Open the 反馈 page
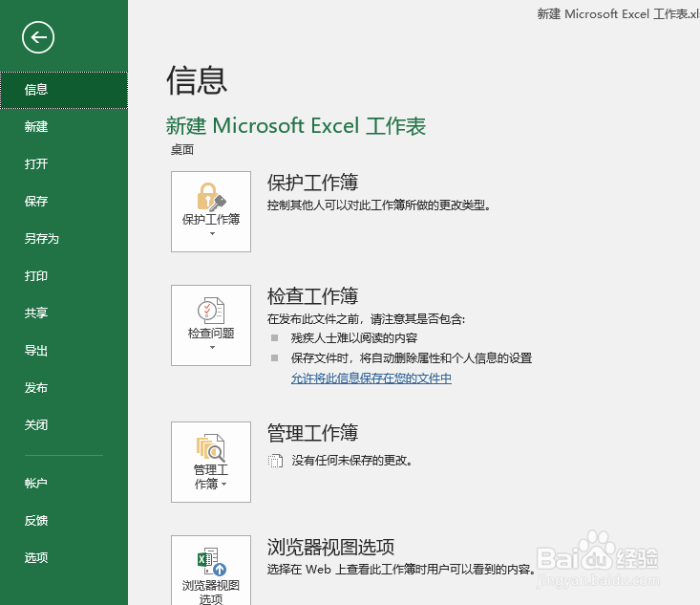 tap(64, 521)
